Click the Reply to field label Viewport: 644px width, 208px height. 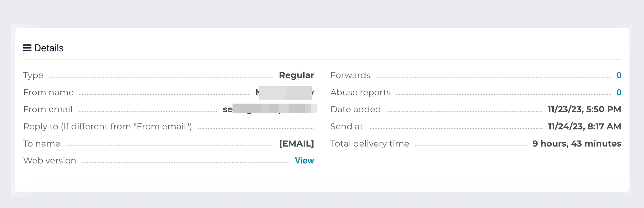click(108, 126)
